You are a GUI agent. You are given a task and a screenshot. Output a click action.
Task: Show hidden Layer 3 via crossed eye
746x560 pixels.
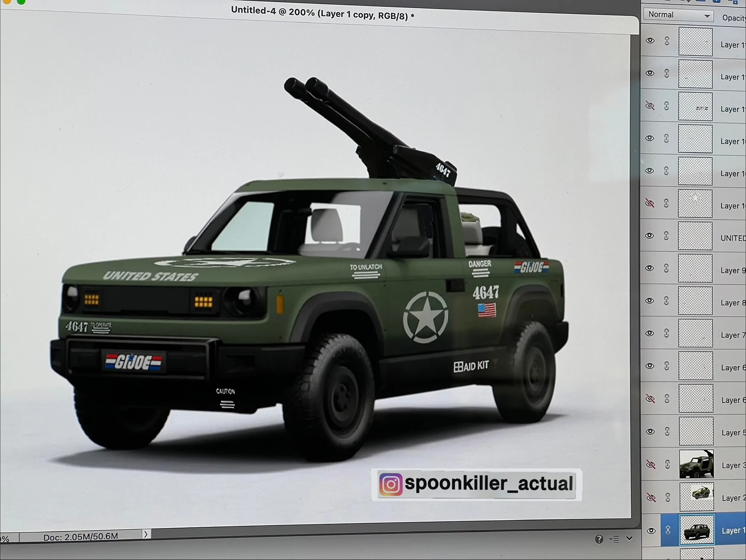coord(651,464)
